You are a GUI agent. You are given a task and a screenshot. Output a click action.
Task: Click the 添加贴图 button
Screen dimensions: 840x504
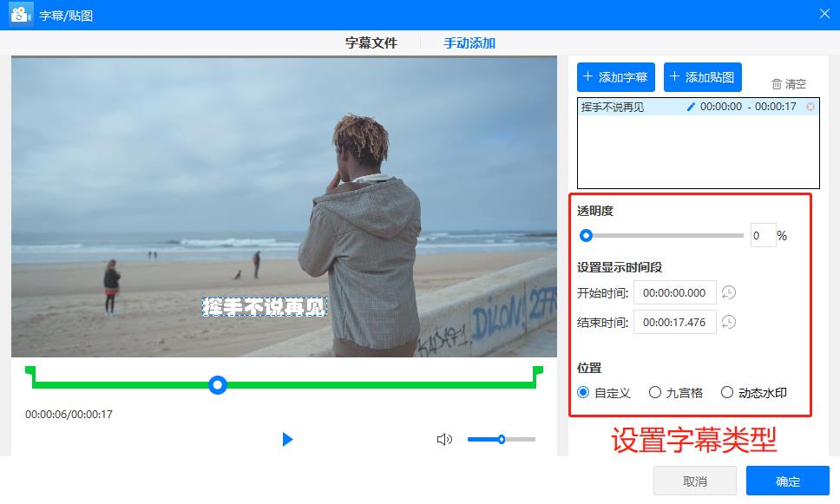[703, 77]
